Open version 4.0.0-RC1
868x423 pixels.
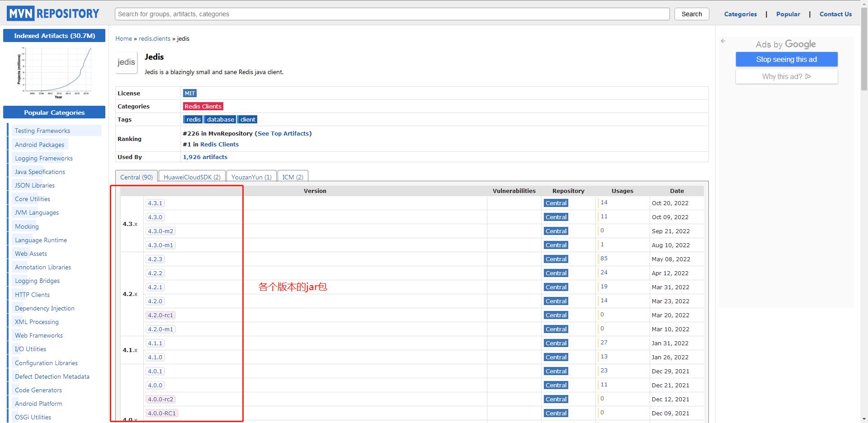(x=162, y=413)
